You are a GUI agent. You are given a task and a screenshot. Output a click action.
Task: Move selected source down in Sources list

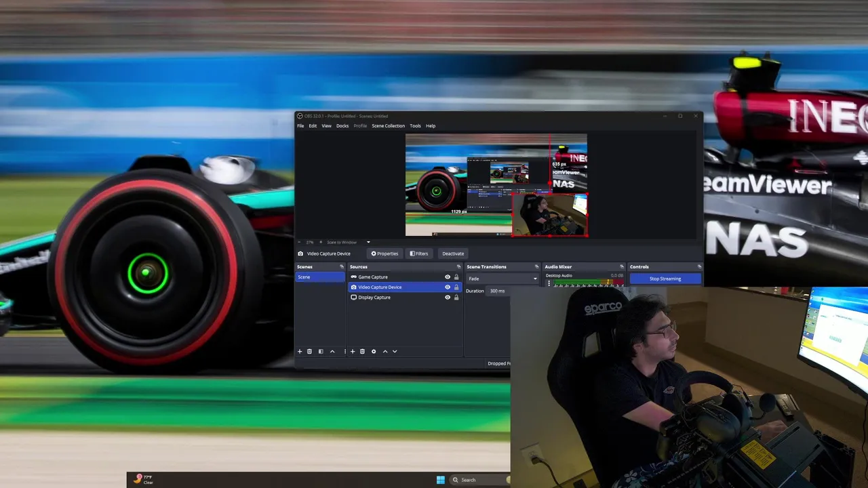tap(395, 351)
